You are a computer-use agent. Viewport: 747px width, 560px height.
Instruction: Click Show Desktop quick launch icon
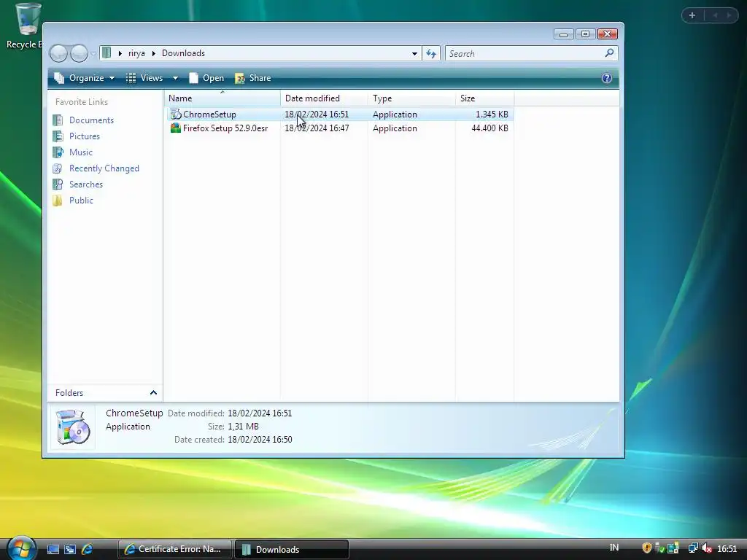coord(53,549)
